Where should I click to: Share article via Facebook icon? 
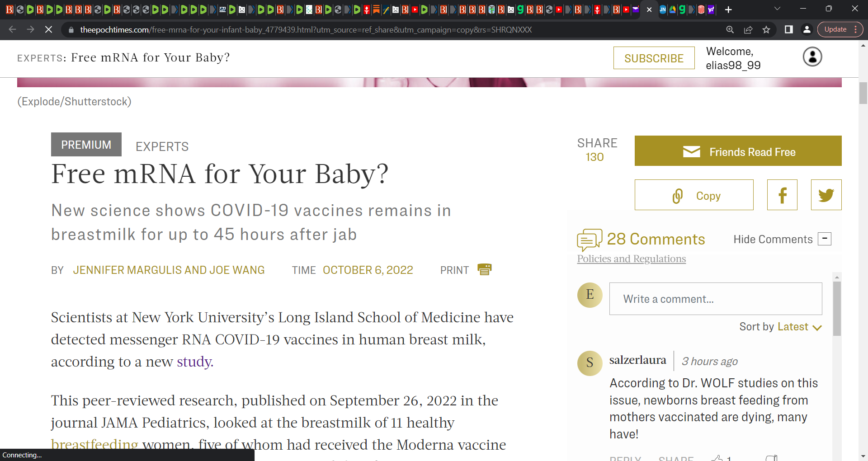click(x=782, y=195)
